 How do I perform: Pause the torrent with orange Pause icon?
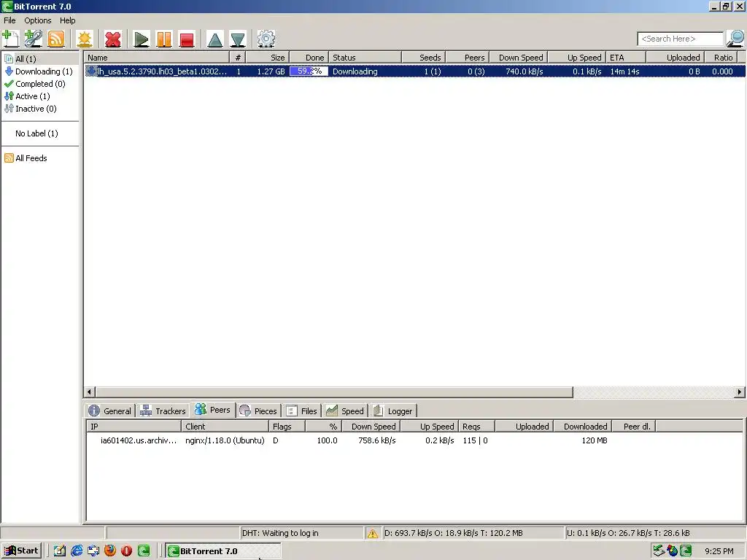click(x=164, y=39)
